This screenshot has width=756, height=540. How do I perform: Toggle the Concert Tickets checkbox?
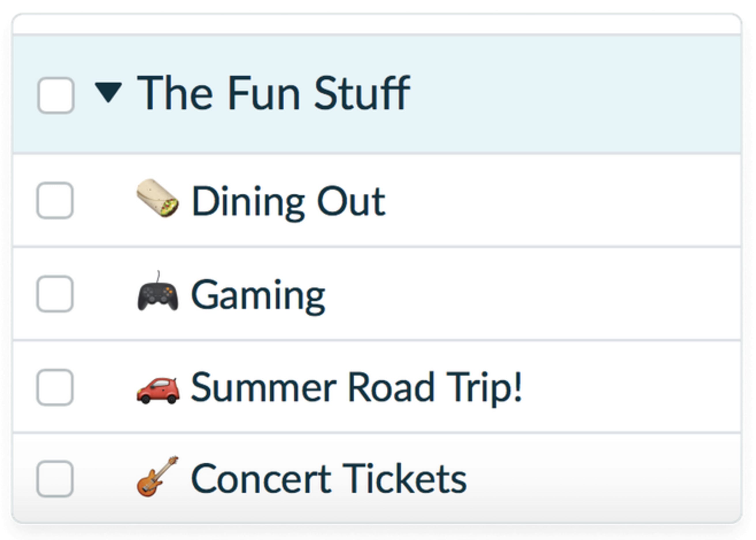(x=55, y=479)
